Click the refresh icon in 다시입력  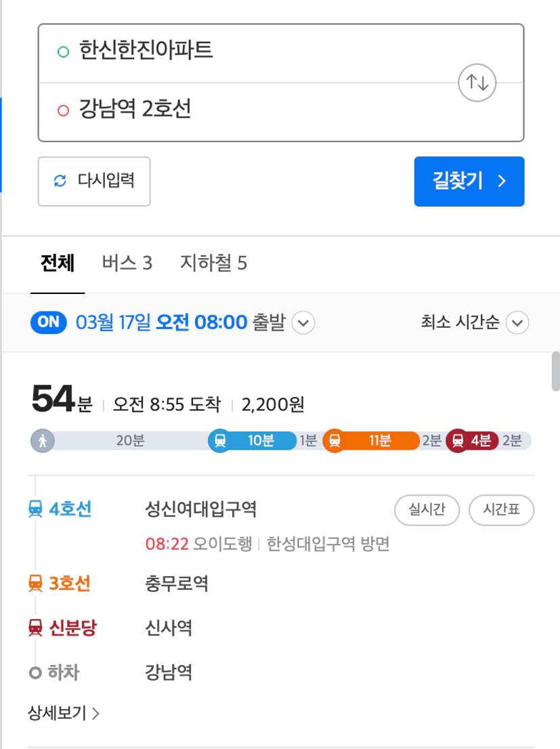(60, 181)
